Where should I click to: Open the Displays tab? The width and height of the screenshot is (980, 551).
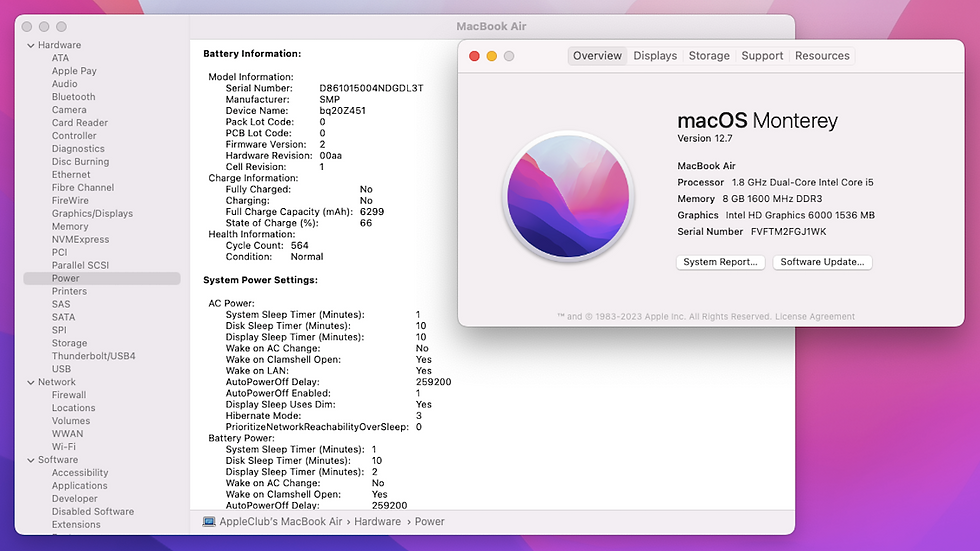click(x=655, y=56)
